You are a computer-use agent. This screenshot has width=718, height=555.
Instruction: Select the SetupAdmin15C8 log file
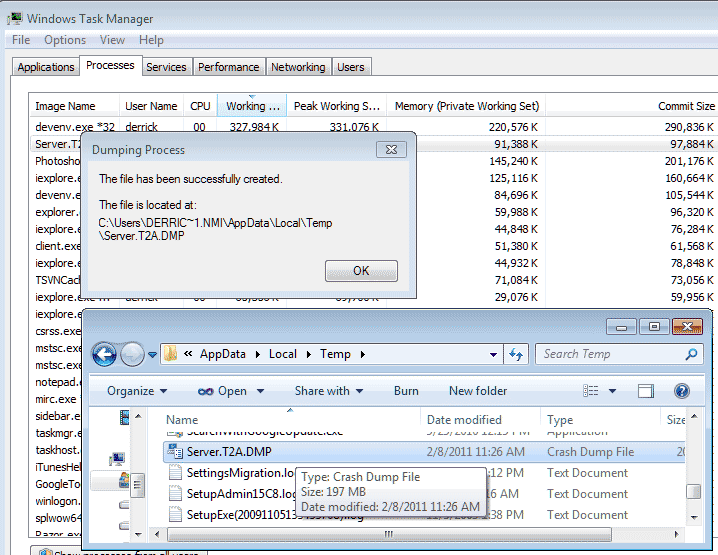pos(240,494)
